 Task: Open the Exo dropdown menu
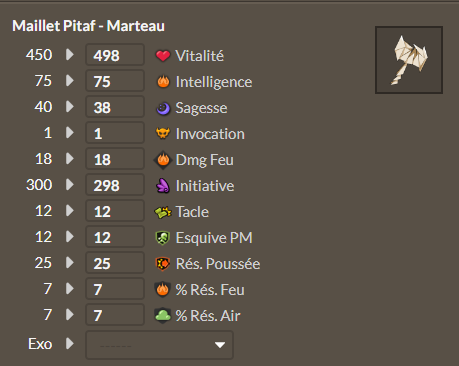[x=159, y=345]
